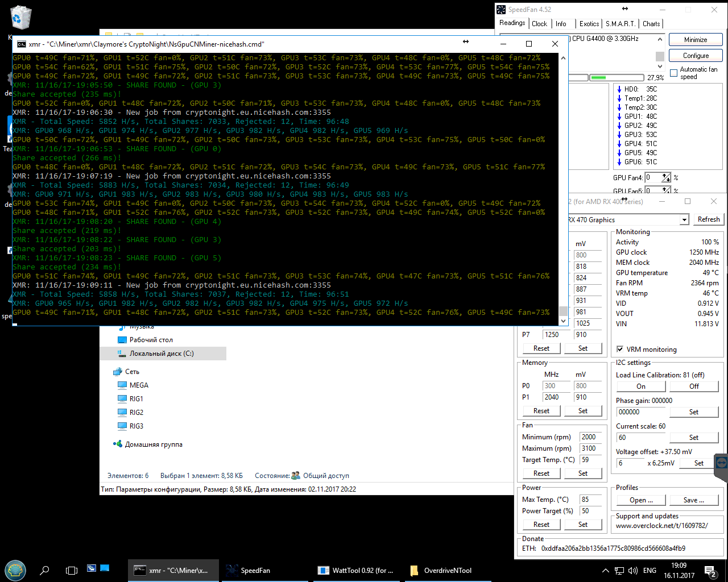
Task: Open the RIG3 computer in Explorer tree
Action: (130, 426)
